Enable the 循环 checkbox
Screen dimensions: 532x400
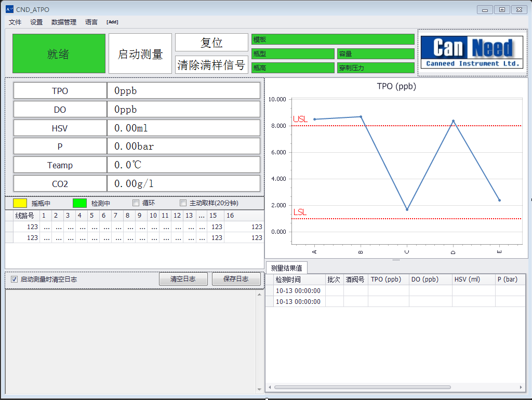coord(136,203)
